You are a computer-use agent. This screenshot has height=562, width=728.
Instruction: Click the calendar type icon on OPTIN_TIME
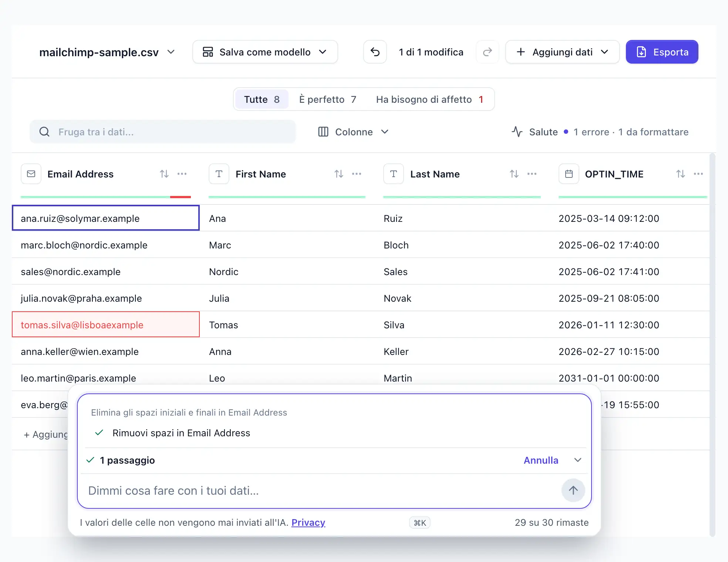[x=569, y=174]
